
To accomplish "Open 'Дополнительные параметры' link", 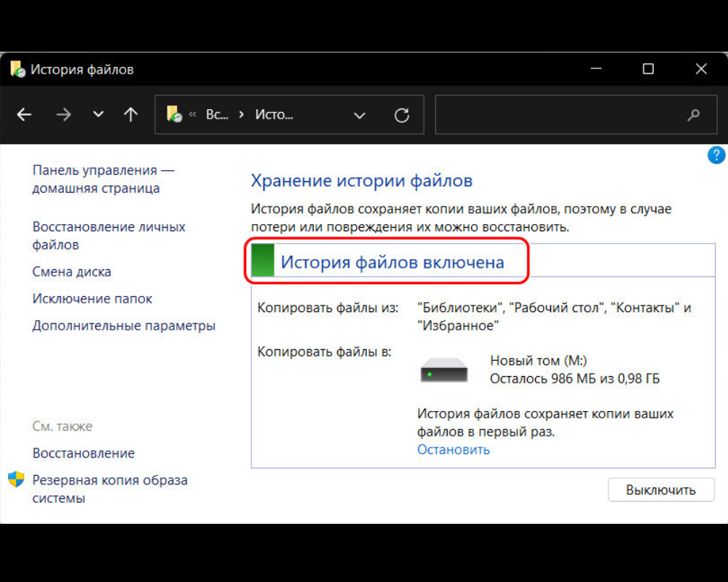I will [124, 326].
